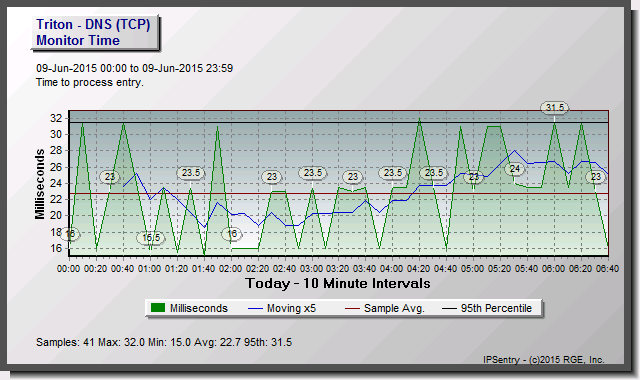640x380 pixels.
Task: Click the 24 data label bubble
Action: click(514, 169)
